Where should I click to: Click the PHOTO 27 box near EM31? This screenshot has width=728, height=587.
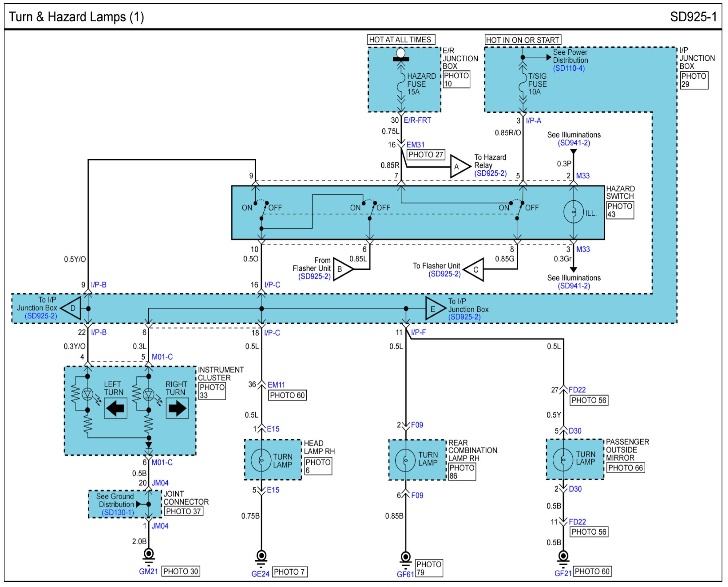pos(426,155)
